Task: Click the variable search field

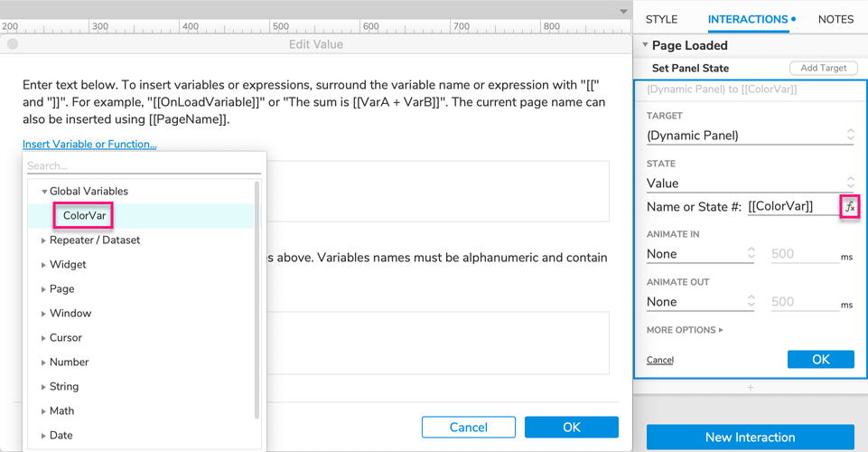Action: (143, 166)
